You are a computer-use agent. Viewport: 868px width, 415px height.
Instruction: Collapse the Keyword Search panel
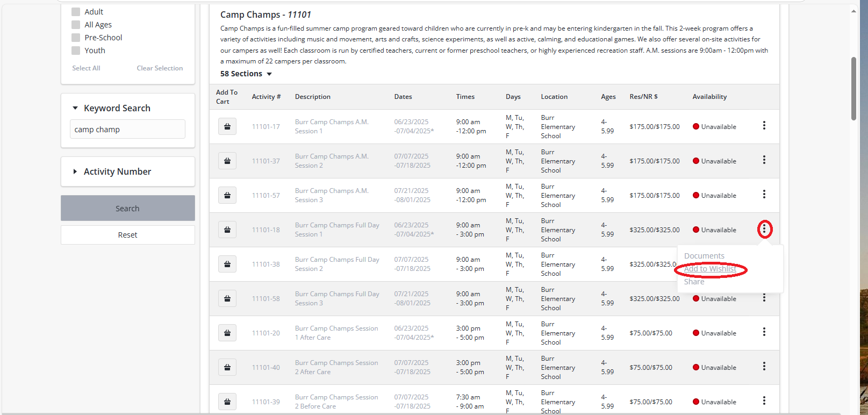(x=75, y=108)
